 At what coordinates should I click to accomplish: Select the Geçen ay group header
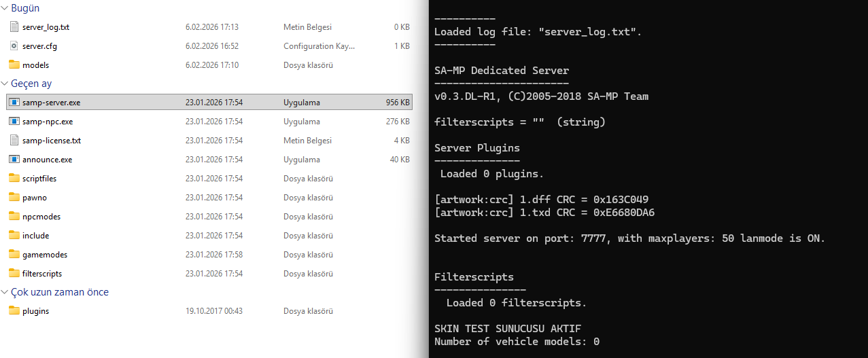pos(31,84)
